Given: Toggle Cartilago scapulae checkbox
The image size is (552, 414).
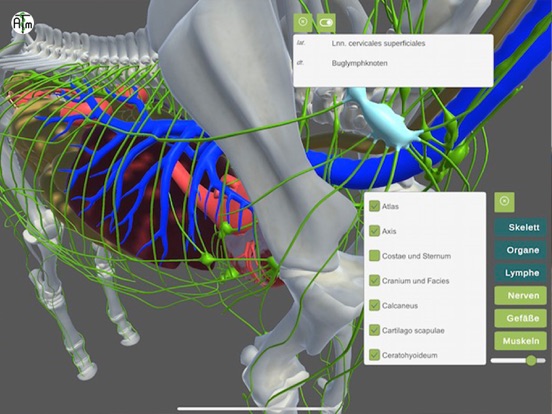Looking at the screenshot, I should point(374,330).
